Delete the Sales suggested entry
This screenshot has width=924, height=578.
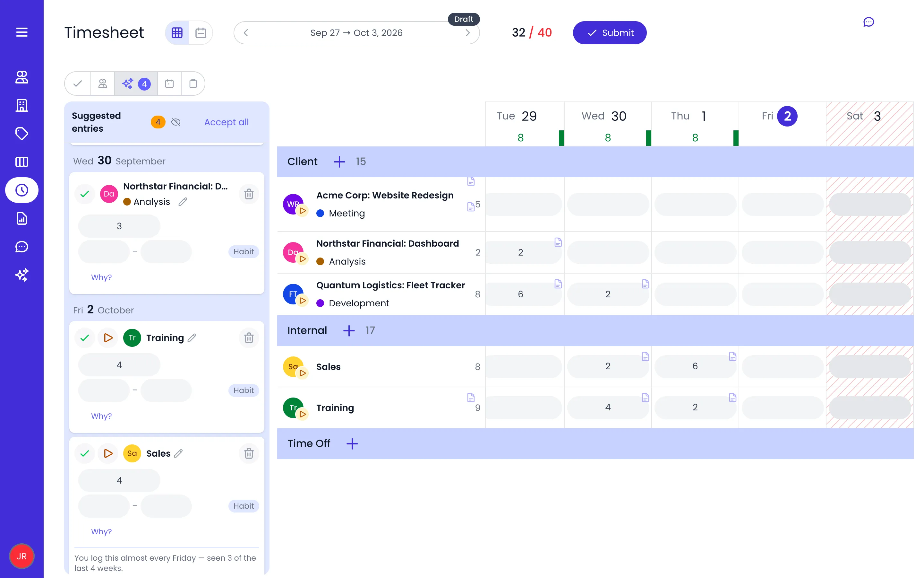pos(249,453)
